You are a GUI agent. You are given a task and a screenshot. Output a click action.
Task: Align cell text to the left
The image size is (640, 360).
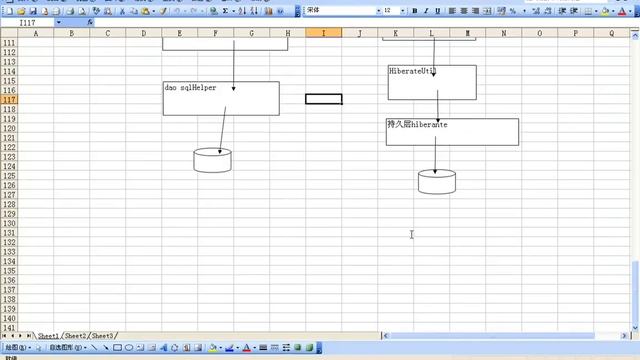[x=452, y=11]
